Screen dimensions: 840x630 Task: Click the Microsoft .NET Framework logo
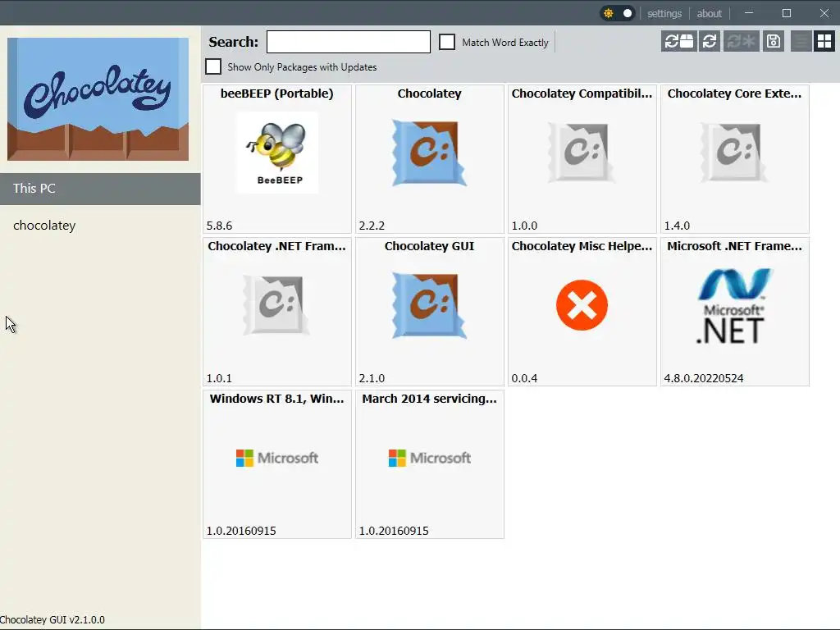click(x=734, y=305)
